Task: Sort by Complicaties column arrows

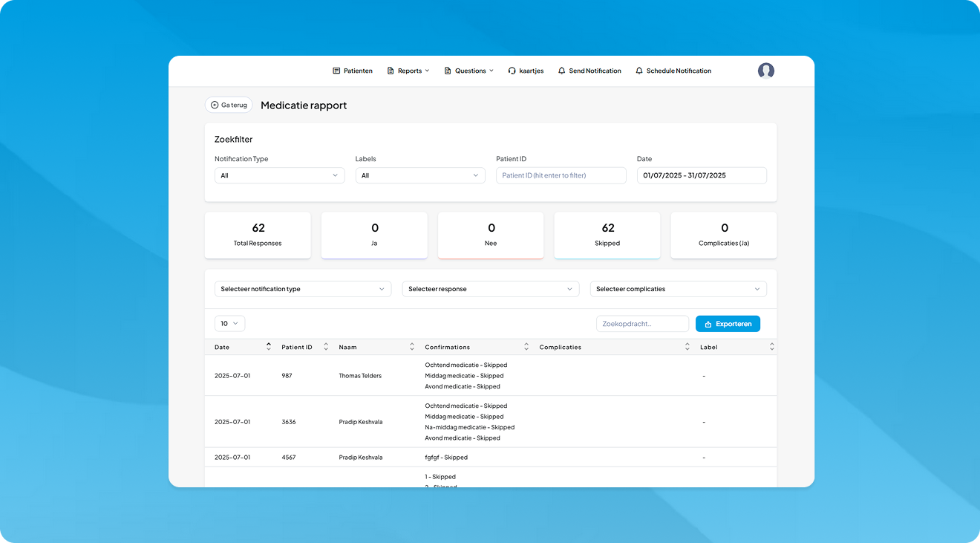Action: tap(687, 347)
